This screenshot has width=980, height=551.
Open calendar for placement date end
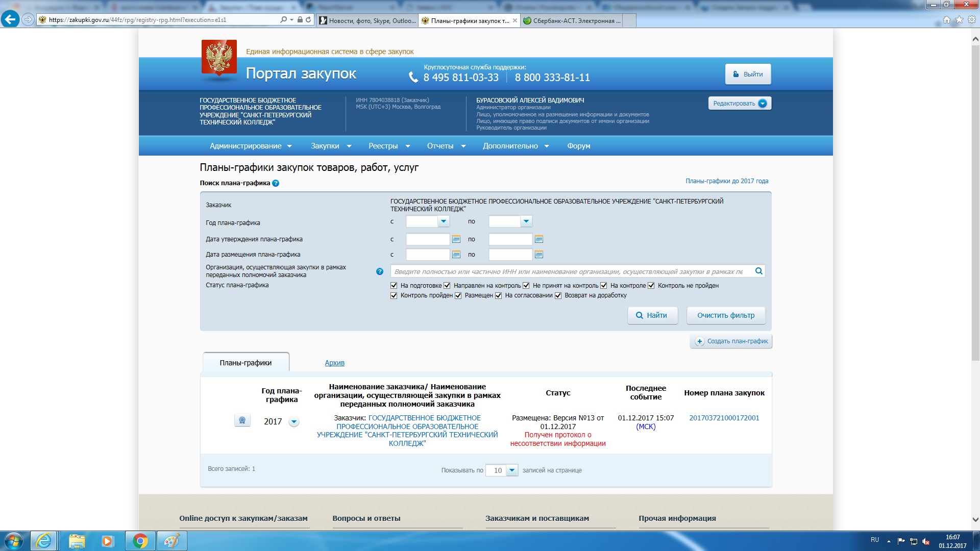pyautogui.click(x=538, y=255)
